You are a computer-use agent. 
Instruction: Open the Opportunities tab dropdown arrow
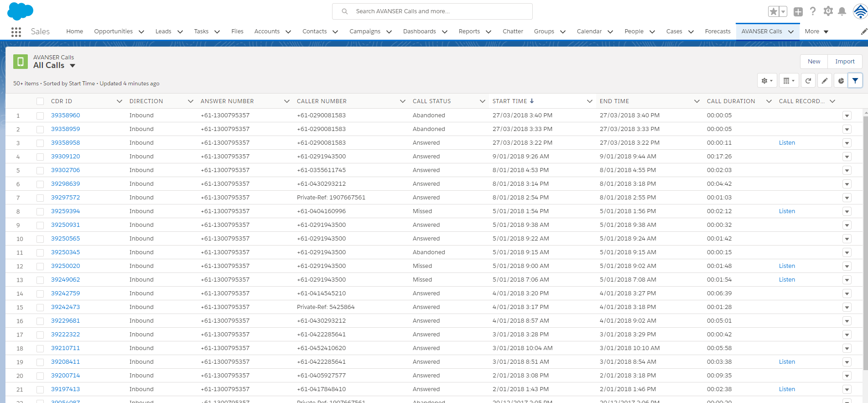coord(141,32)
